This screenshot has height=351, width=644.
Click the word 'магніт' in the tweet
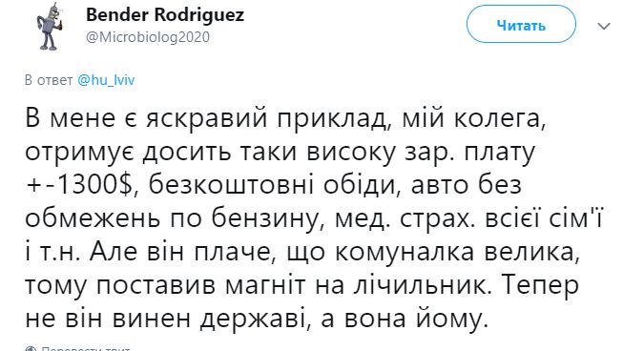tap(266, 286)
